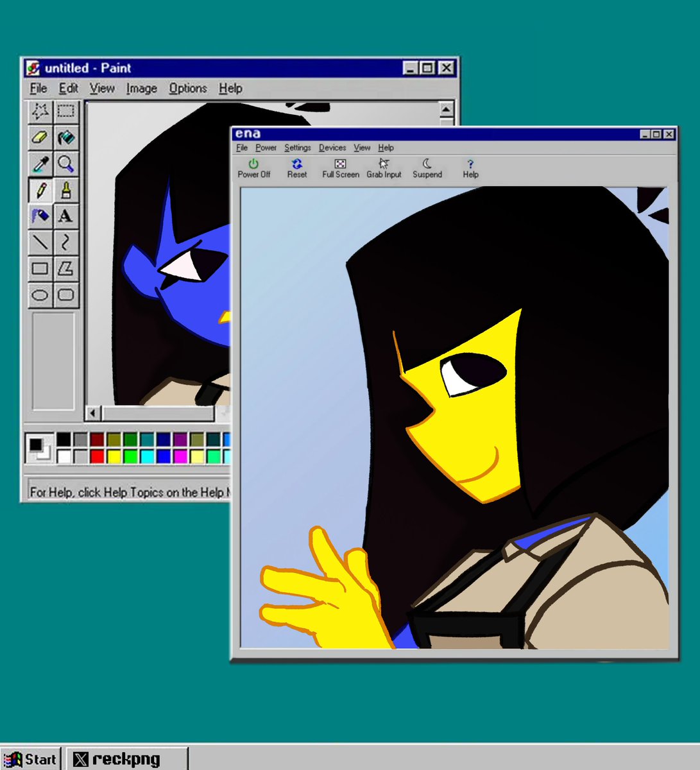
Task: Select the Brush tool in Paint
Action: pos(65,190)
